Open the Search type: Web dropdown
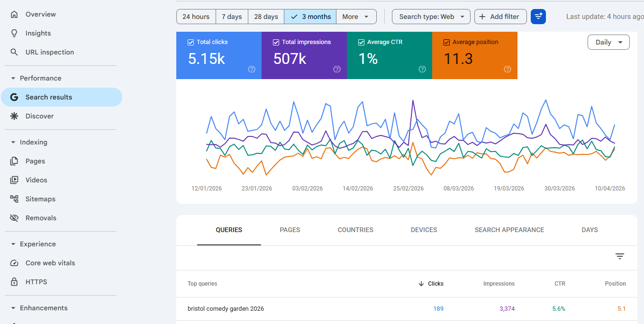Screen dimensions: 644x324 [431, 17]
